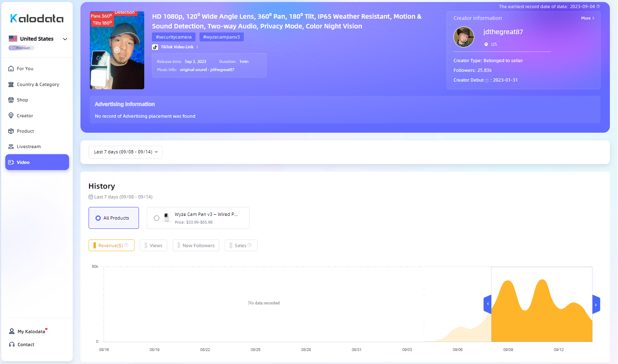
Task: Open the Contact page
Action: click(x=26, y=345)
